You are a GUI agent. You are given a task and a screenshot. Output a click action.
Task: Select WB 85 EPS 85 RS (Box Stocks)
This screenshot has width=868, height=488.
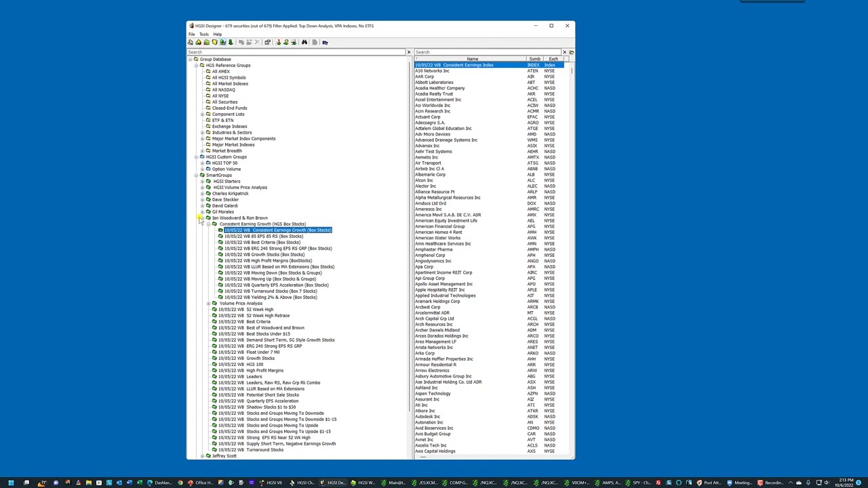[264, 237]
